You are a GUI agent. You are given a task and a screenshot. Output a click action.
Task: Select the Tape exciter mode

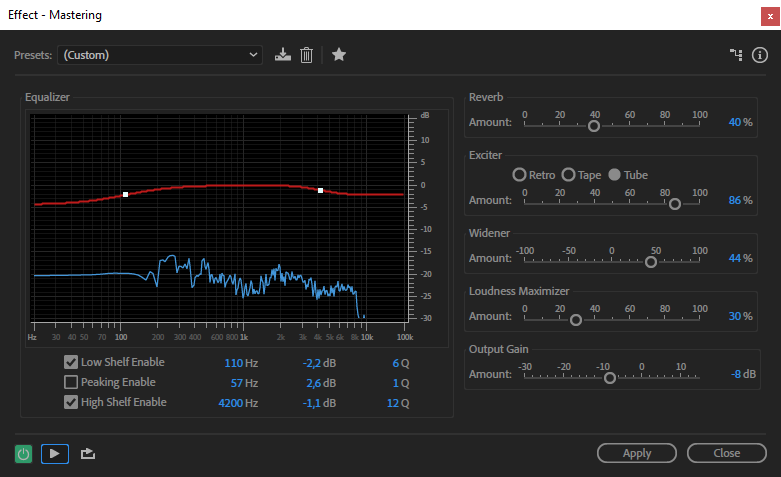[568, 175]
